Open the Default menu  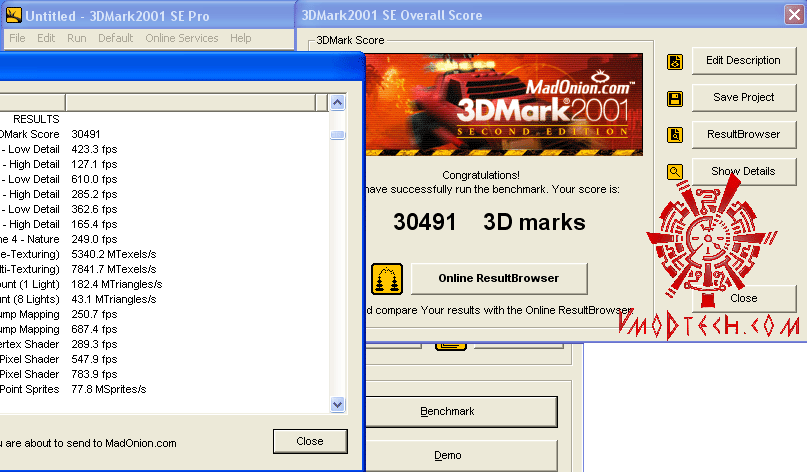[x=116, y=38]
